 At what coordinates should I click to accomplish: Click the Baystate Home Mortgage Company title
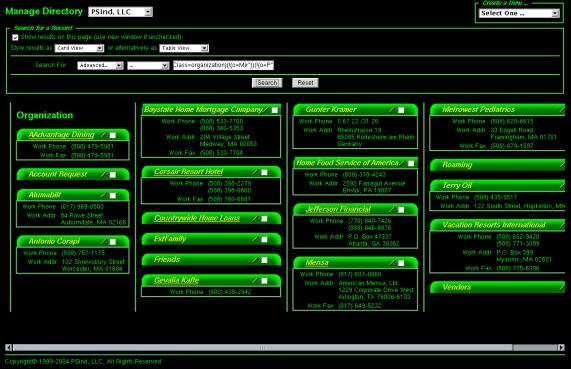(203, 109)
